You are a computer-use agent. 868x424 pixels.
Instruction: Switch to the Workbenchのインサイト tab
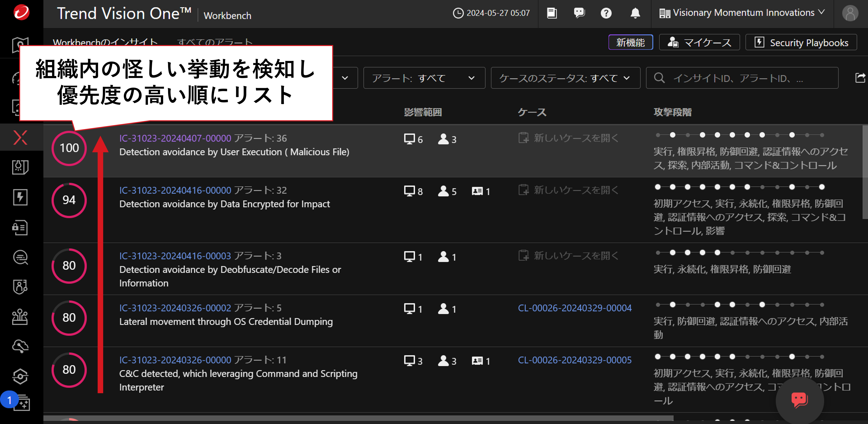(105, 42)
